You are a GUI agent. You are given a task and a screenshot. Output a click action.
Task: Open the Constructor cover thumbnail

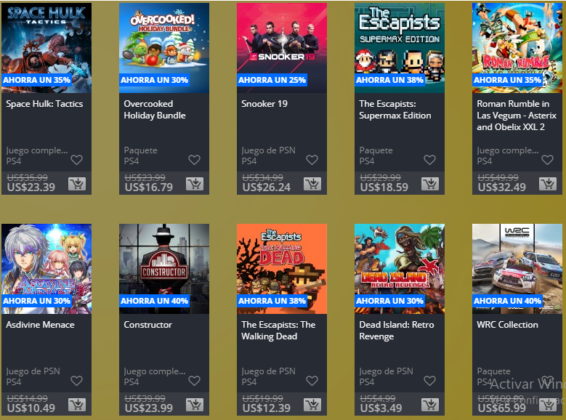coord(164,269)
